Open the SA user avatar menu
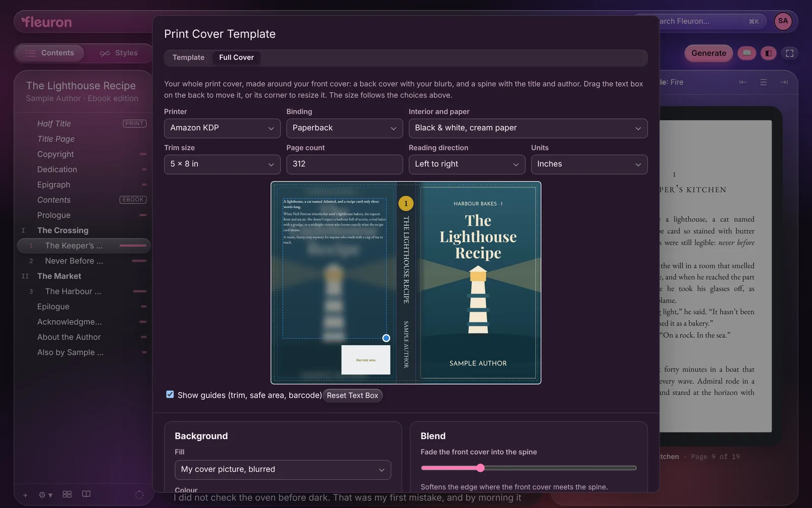 (783, 21)
